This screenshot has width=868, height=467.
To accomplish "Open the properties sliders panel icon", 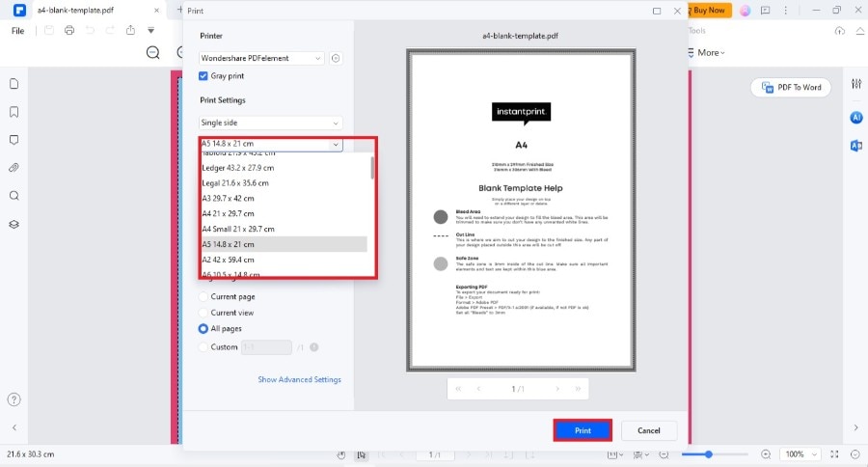I will coord(856,84).
